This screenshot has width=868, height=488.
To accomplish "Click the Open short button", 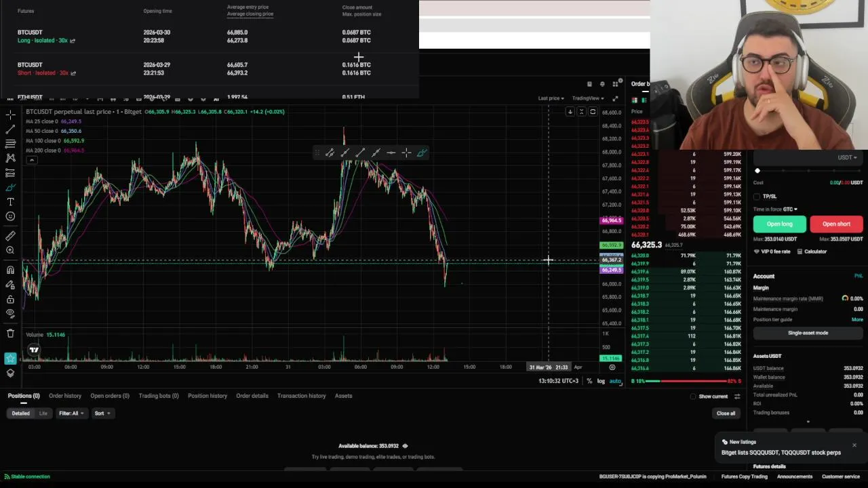I will coord(836,224).
